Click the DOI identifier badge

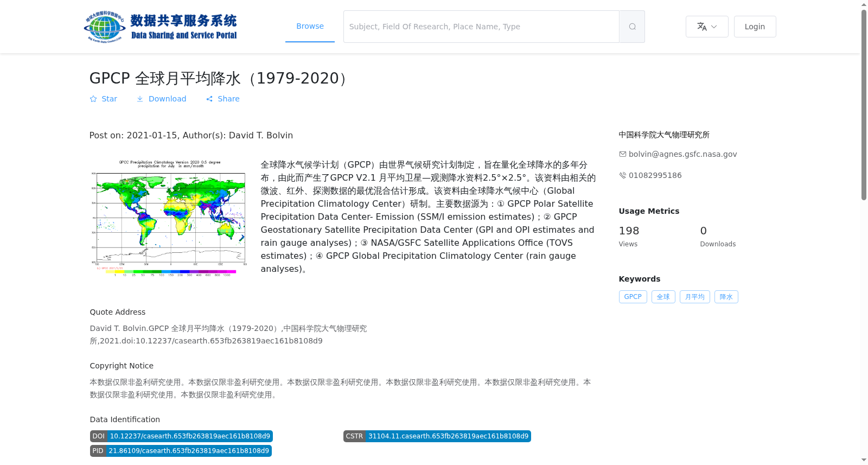click(181, 436)
